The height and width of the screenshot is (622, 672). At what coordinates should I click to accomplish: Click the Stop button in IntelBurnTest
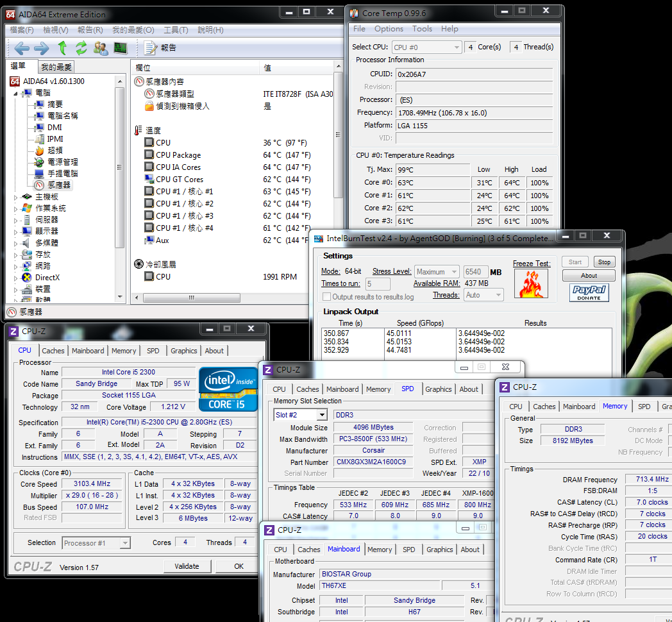(x=604, y=262)
